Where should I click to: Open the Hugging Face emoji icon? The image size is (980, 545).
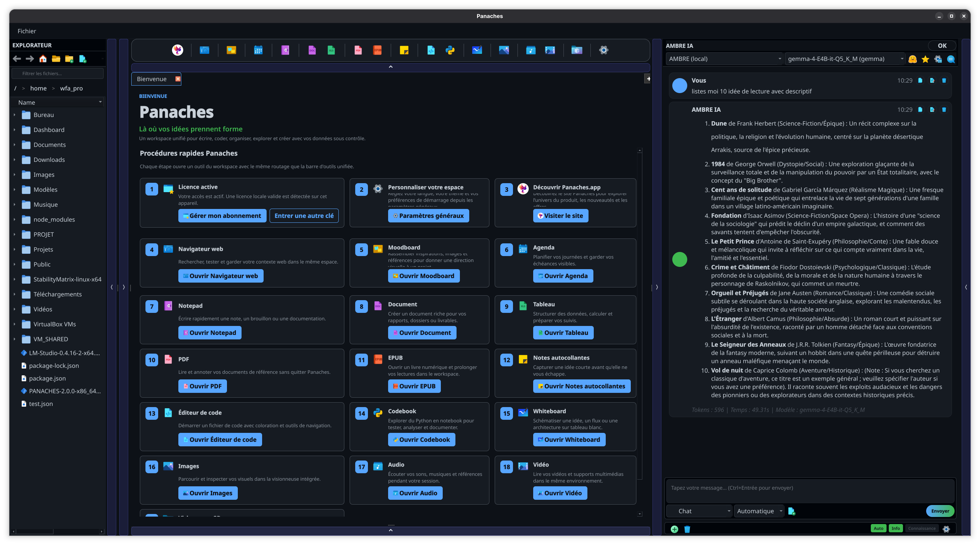point(912,59)
